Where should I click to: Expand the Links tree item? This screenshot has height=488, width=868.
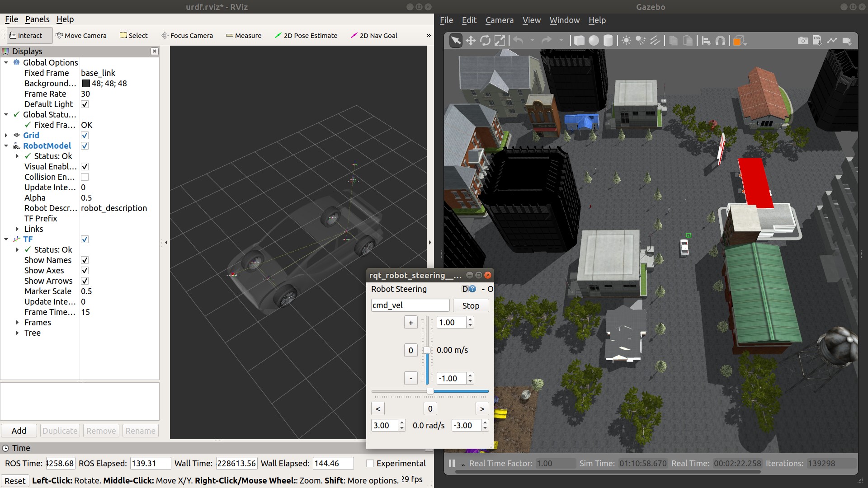(x=18, y=229)
